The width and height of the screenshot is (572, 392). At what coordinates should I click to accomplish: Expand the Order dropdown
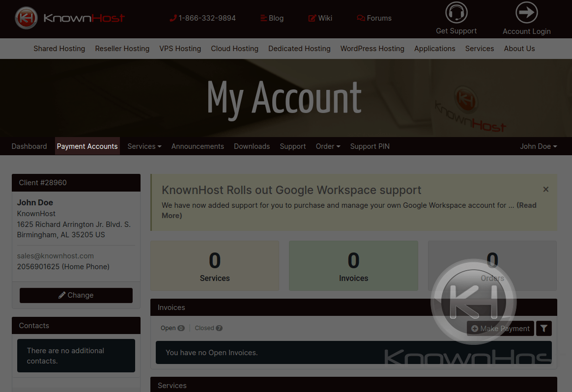pyautogui.click(x=328, y=146)
